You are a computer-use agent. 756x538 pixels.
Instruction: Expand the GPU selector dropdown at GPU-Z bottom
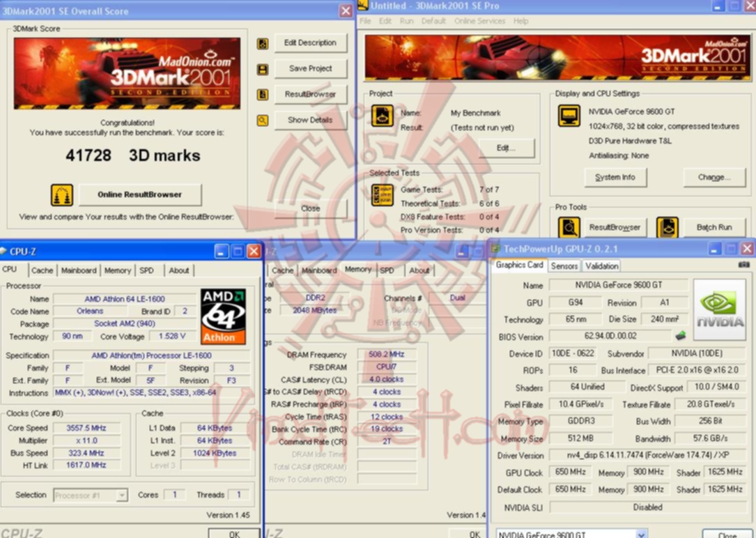[x=641, y=534]
